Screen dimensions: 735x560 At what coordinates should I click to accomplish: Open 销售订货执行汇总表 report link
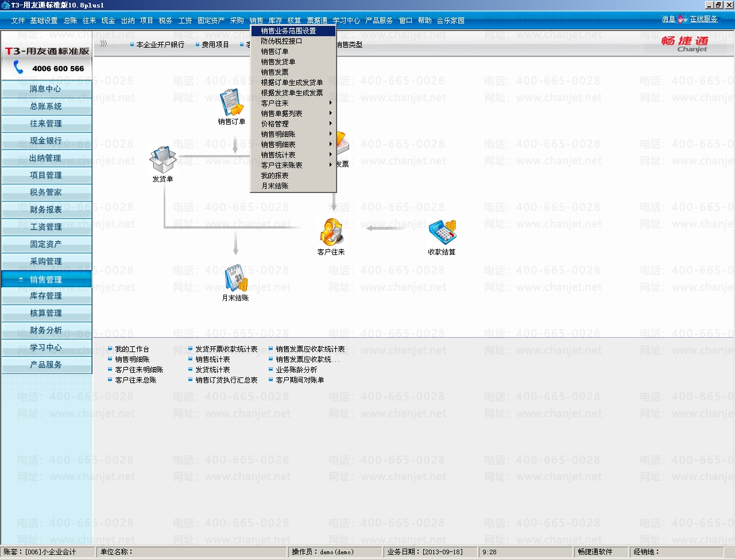tap(226, 380)
